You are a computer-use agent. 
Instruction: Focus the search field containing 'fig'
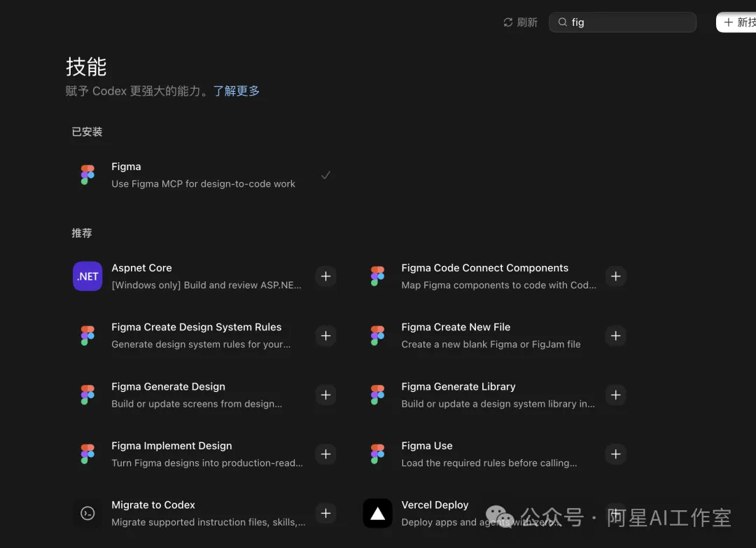coord(622,22)
